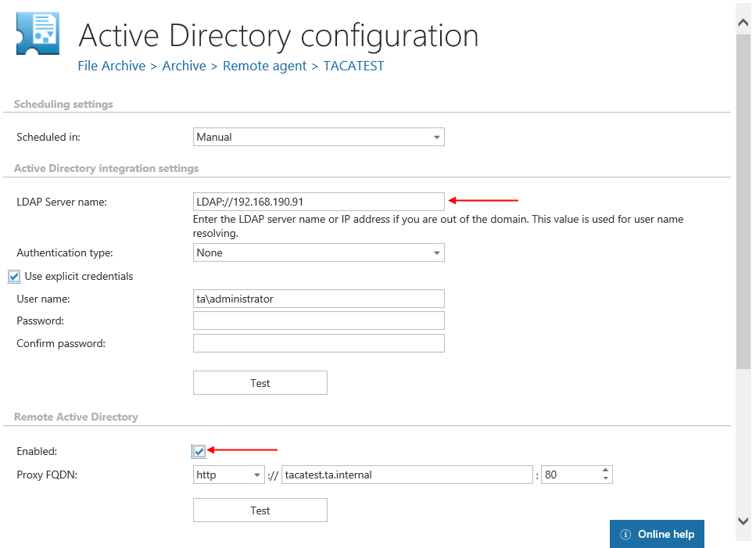The height and width of the screenshot is (548, 756).
Task: Click the Active Directory configuration puzzle icon
Action: (x=38, y=34)
